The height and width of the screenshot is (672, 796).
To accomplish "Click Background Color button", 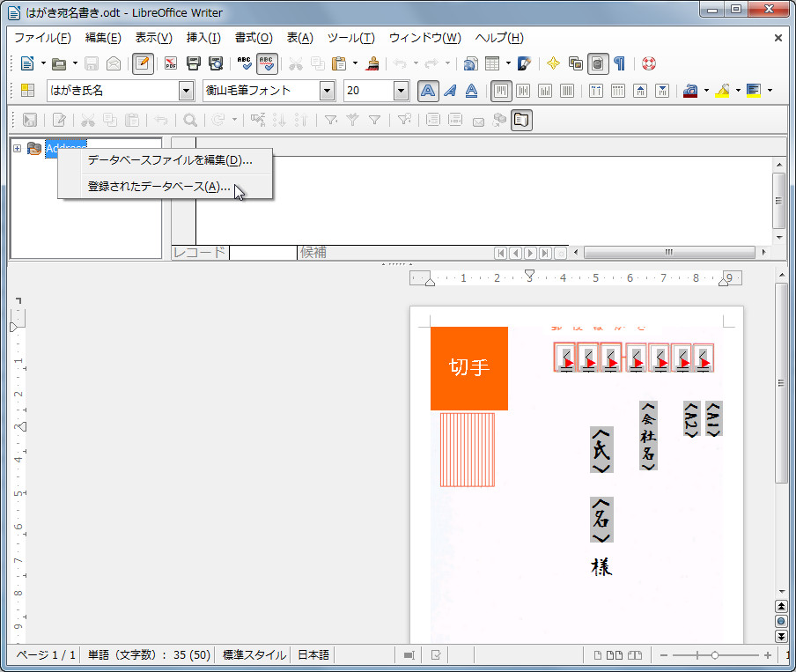I will point(754,91).
